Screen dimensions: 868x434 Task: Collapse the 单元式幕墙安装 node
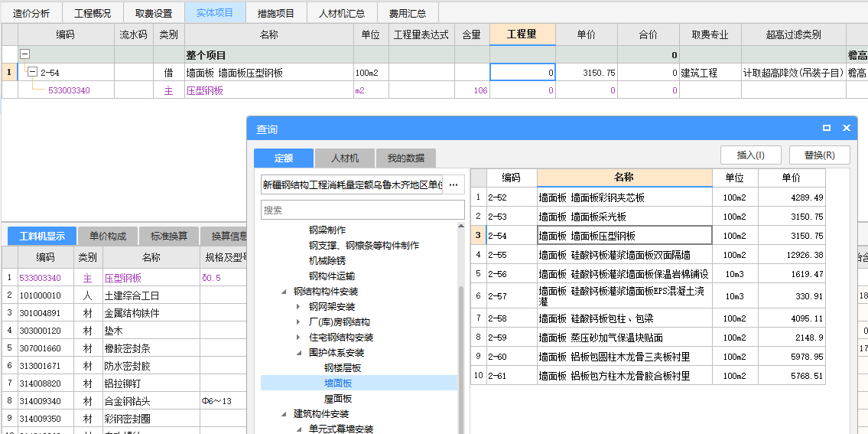[298, 429]
